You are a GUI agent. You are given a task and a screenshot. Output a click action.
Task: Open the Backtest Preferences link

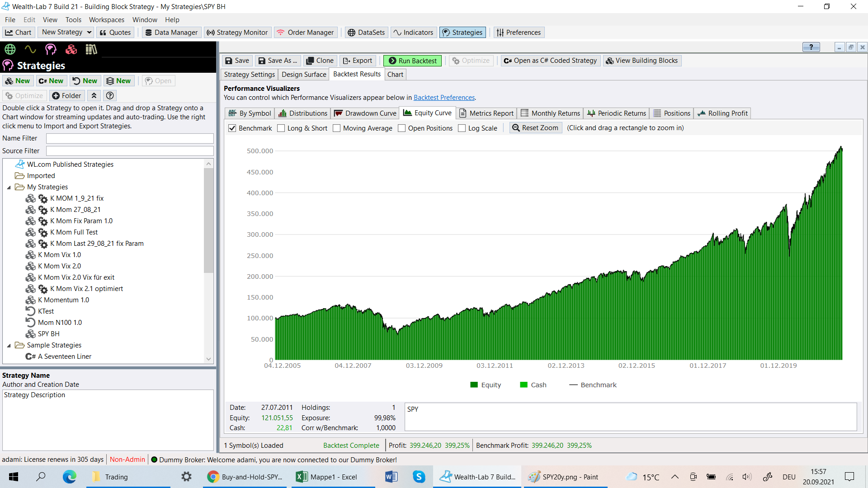point(444,98)
